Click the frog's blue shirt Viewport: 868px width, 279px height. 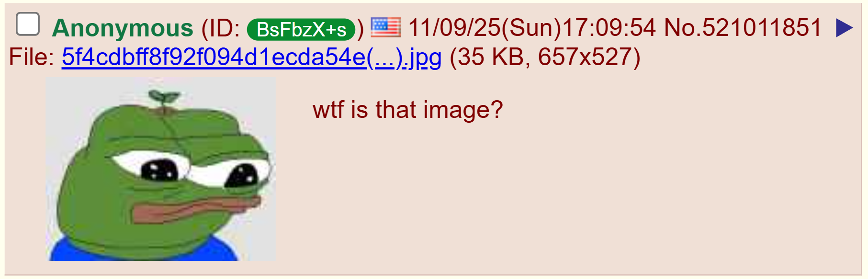pos(144,248)
